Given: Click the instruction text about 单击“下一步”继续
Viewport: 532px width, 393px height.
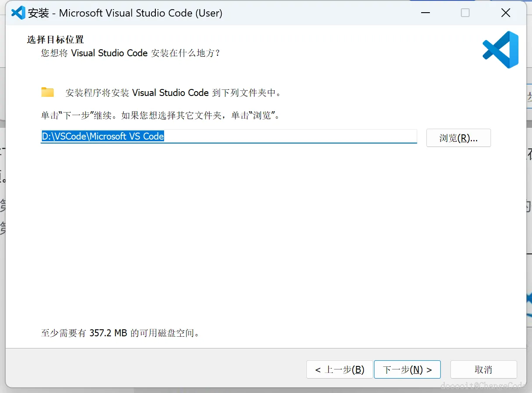Looking at the screenshot, I should point(160,116).
